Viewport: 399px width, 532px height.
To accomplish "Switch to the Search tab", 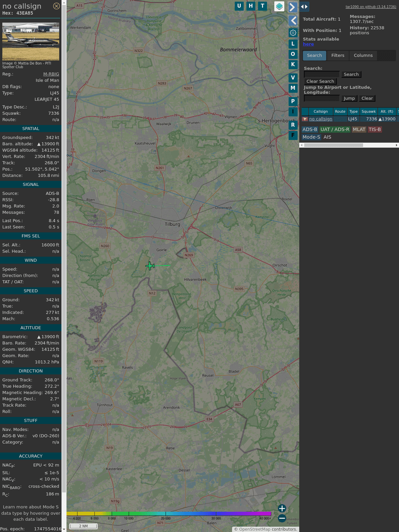I will (315, 56).
